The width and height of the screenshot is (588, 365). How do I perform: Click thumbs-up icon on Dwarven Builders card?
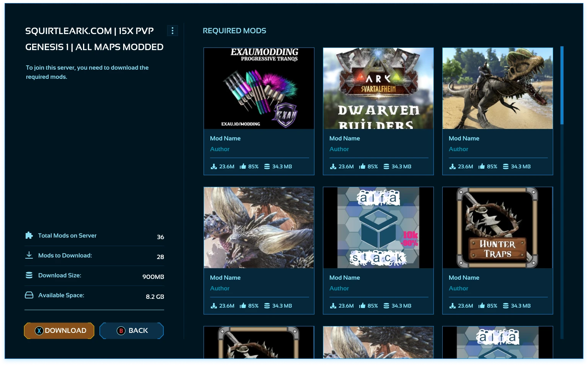tap(362, 166)
